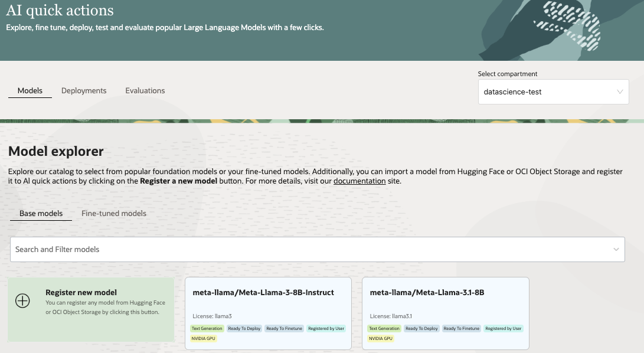Select the Base models tab
The image size is (644, 353).
tap(41, 213)
